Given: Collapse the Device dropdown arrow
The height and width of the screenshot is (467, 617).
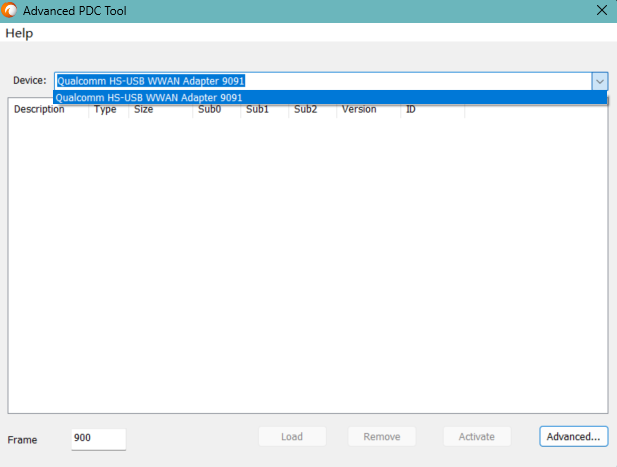Looking at the screenshot, I should 599,81.
